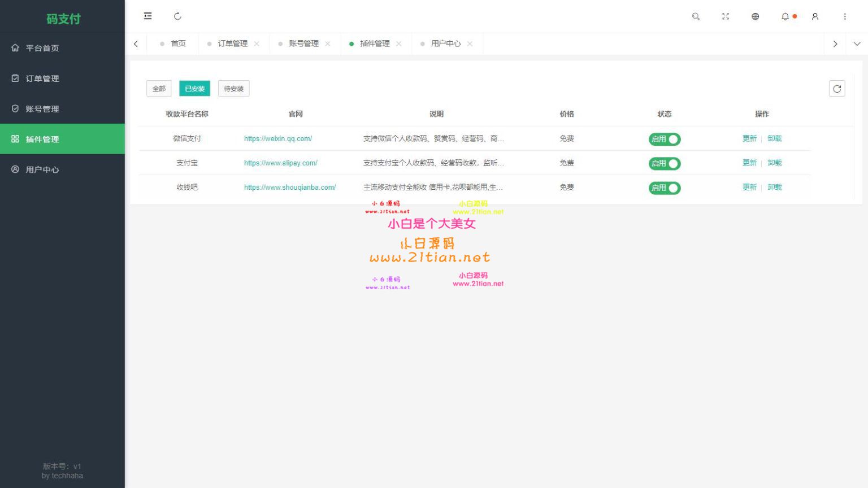Click 免费 price in 收钱吧 row

pyautogui.click(x=567, y=187)
